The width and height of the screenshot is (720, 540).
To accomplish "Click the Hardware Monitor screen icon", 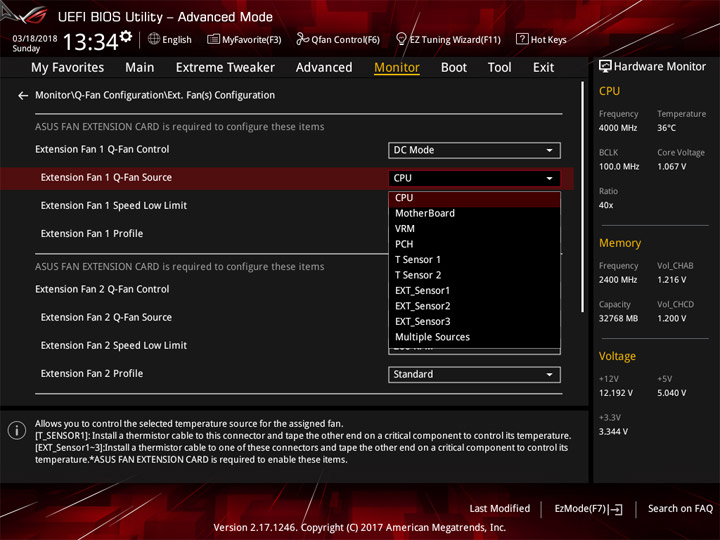I will tap(605, 67).
